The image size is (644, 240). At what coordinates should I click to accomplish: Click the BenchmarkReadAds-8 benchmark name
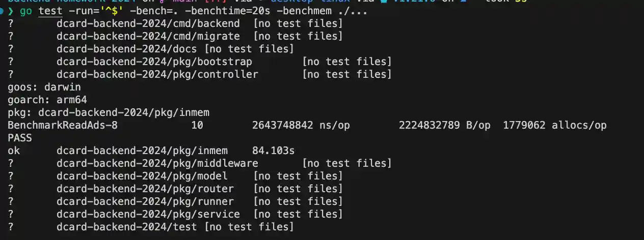click(x=62, y=125)
